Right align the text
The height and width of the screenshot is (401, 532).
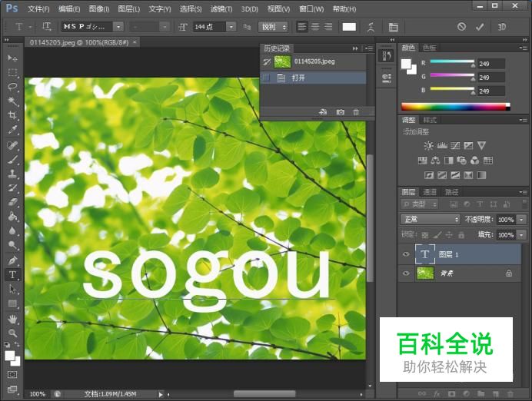pyautogui.click(x=328, y=26)
